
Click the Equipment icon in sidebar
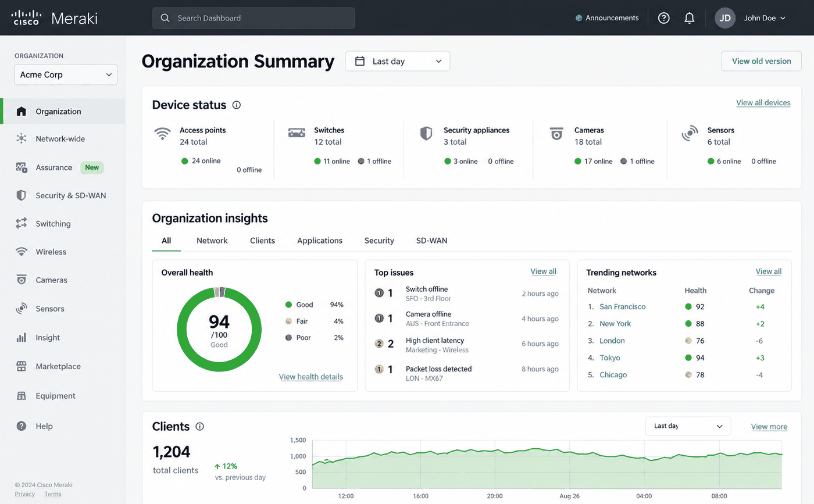click(22, 395)
